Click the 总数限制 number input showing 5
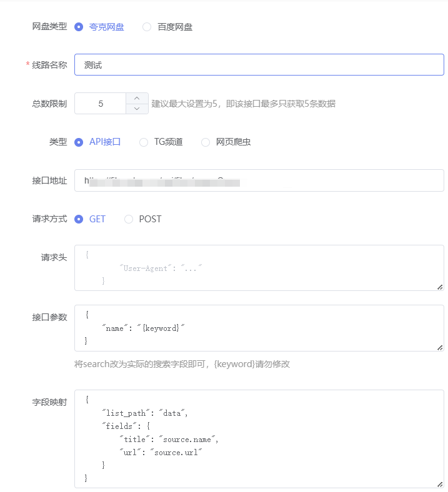Screen dimensions: 448x492 (x=101, y=104)
